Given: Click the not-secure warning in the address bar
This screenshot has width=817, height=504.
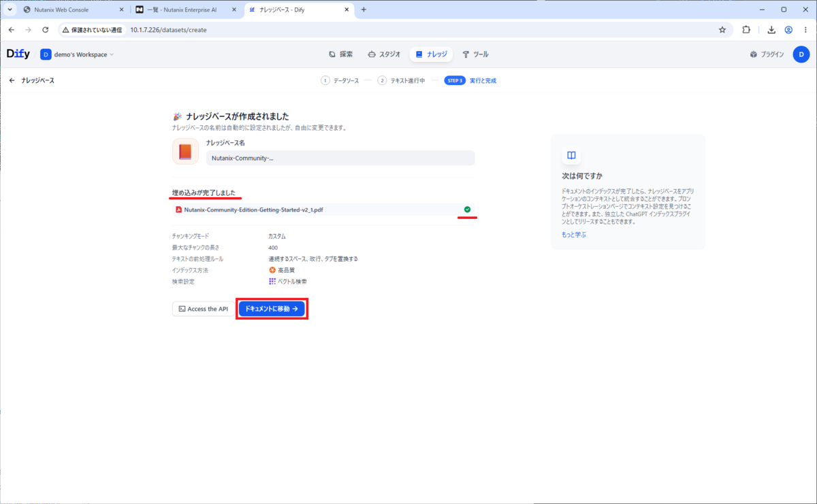Looking at the screenshot, I should (92, 30).
